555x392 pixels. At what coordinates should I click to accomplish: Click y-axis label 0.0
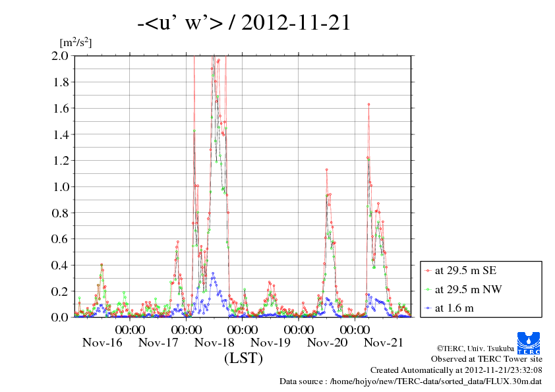tap(60, 317)
